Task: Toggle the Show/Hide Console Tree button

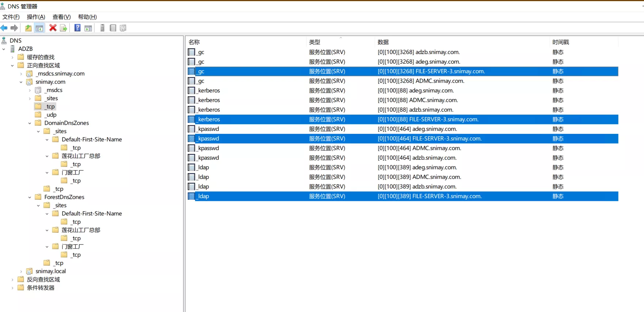Action: tap(39, 28)
